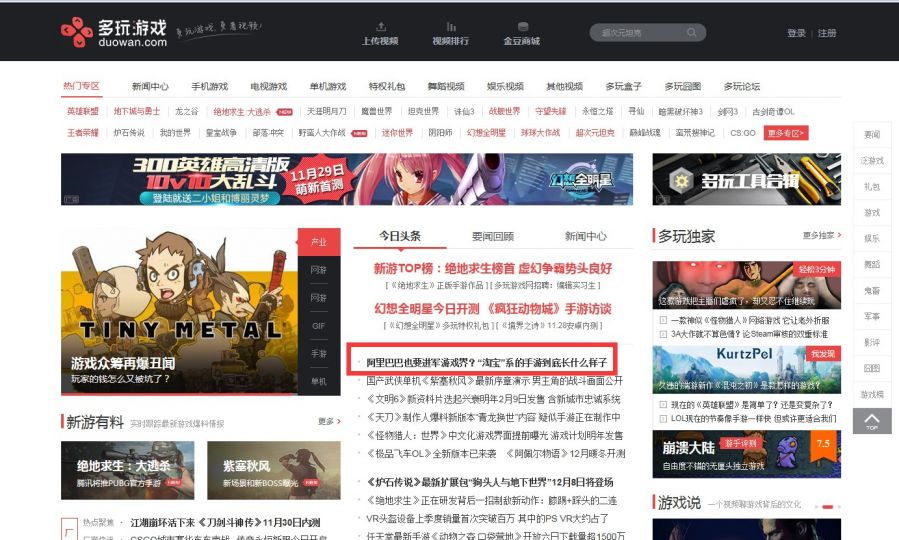
Task: Open the 300英雄高清版 banner ad
Action: tap(347, 179)
